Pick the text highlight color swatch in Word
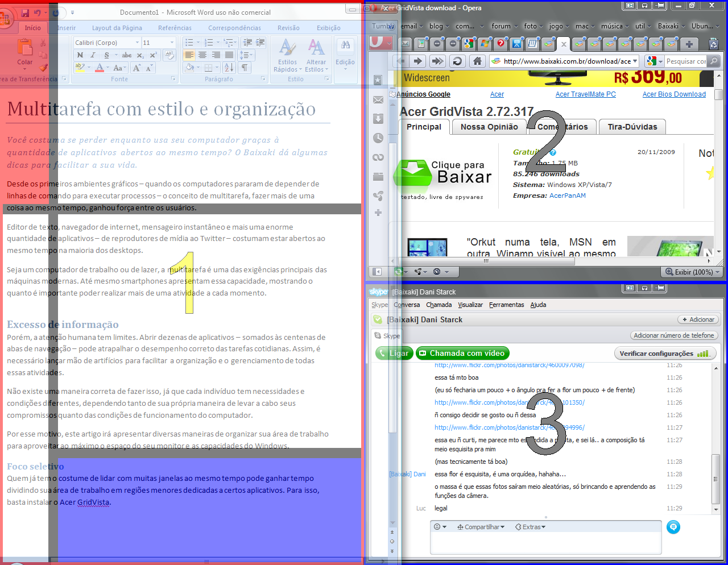728x565 pixels. tap(80, 68)
